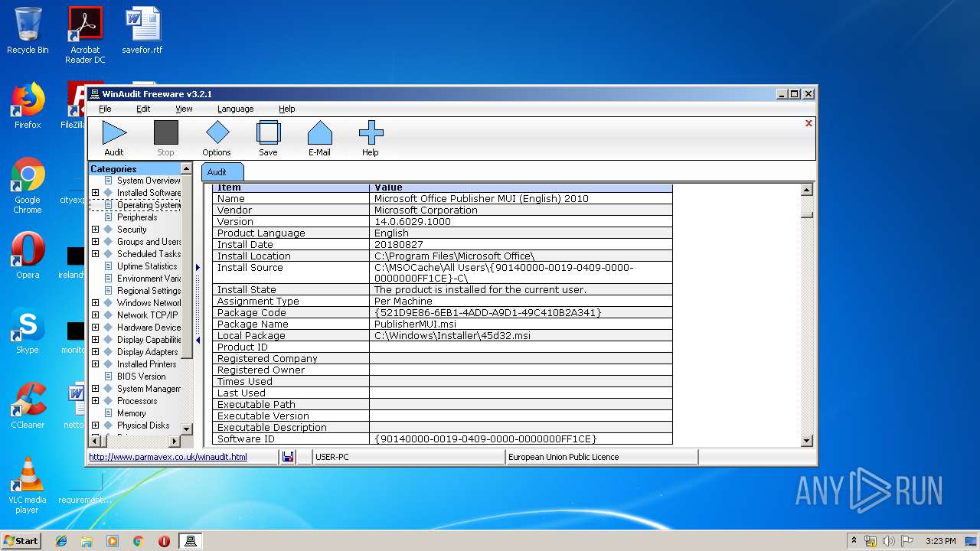Select Operating System category

coord(149,205)
